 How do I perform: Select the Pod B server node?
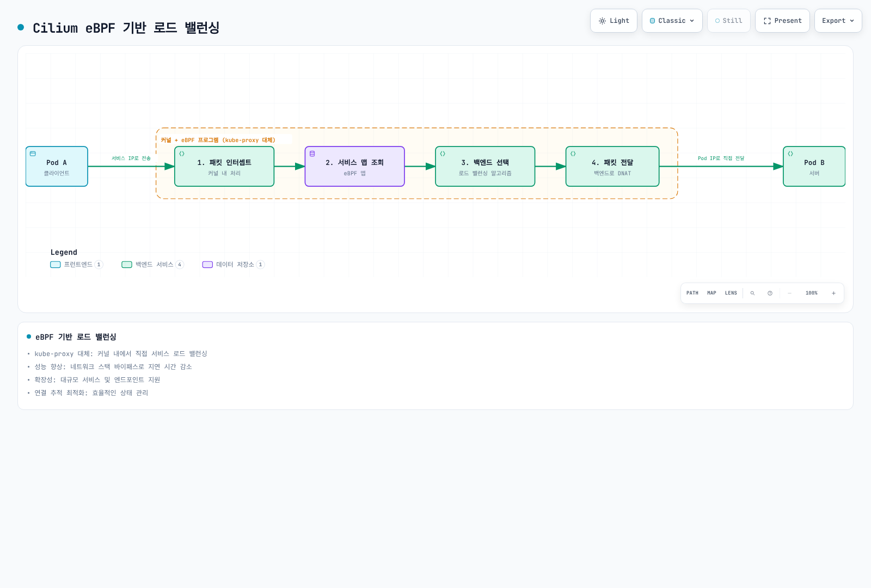point(814,167)
